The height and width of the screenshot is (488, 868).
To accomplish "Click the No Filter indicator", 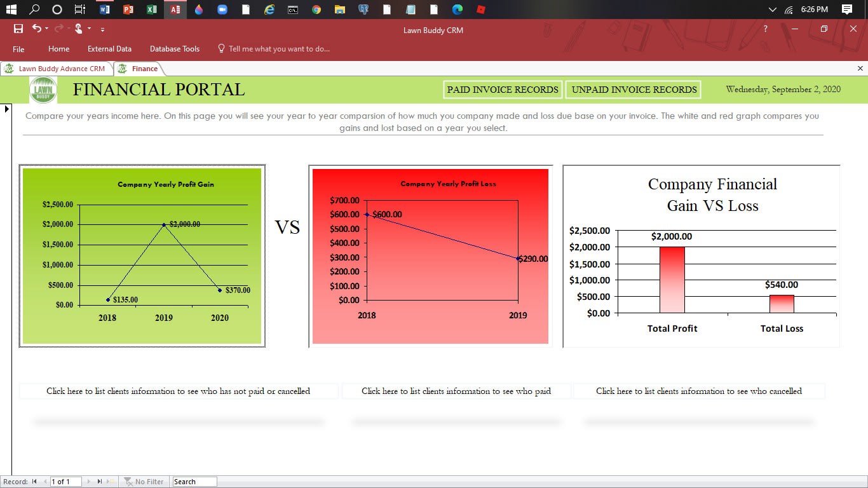I will point(144,482).
